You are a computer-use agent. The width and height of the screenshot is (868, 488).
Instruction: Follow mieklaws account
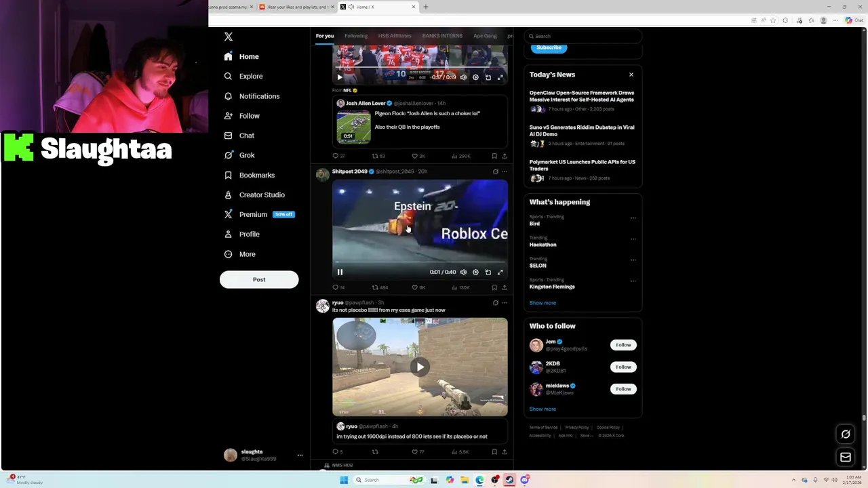[x=623, y=389]
